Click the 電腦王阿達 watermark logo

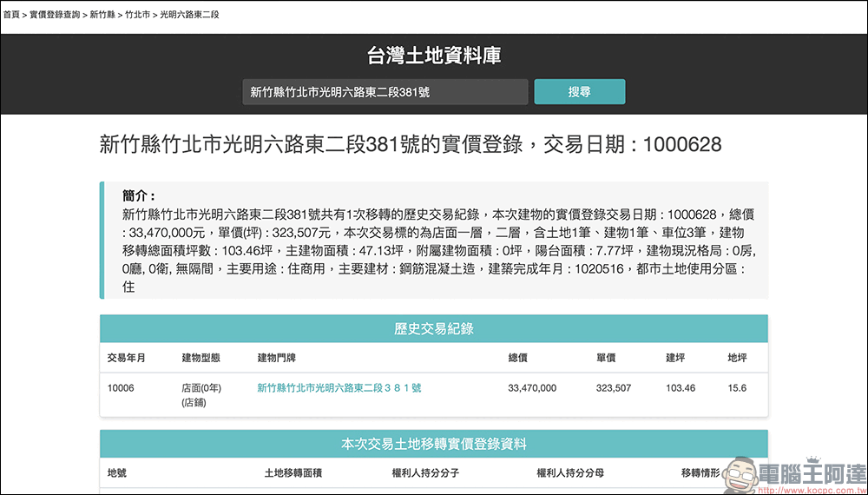[786, 473]
